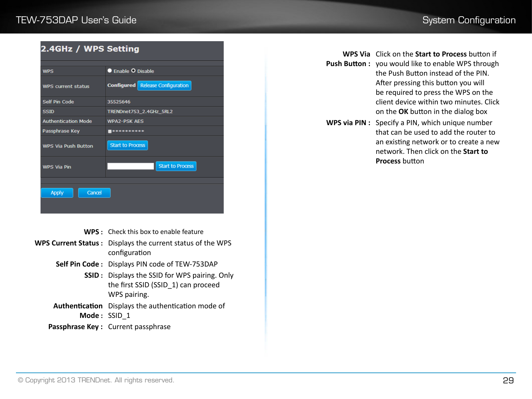Click the WPS Via Push Button label
This screenshot has height=399, width=532.
(68, 146)
